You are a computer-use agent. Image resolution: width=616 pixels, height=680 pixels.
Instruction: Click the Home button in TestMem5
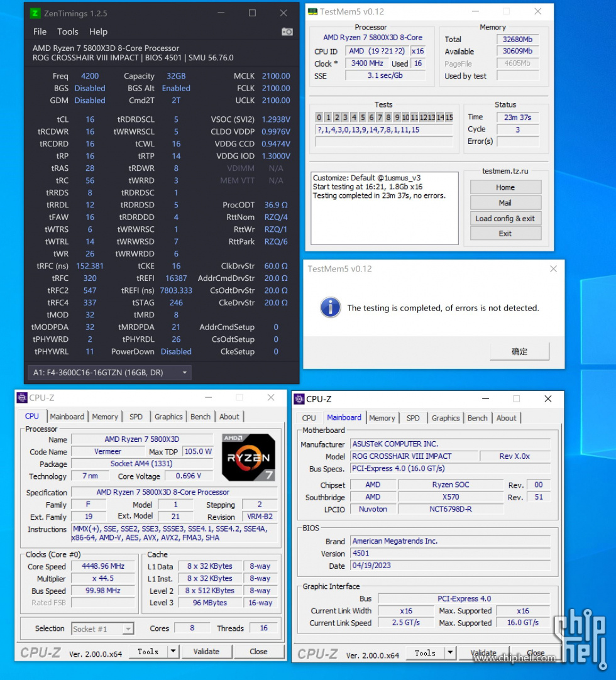tap(505, 187)
